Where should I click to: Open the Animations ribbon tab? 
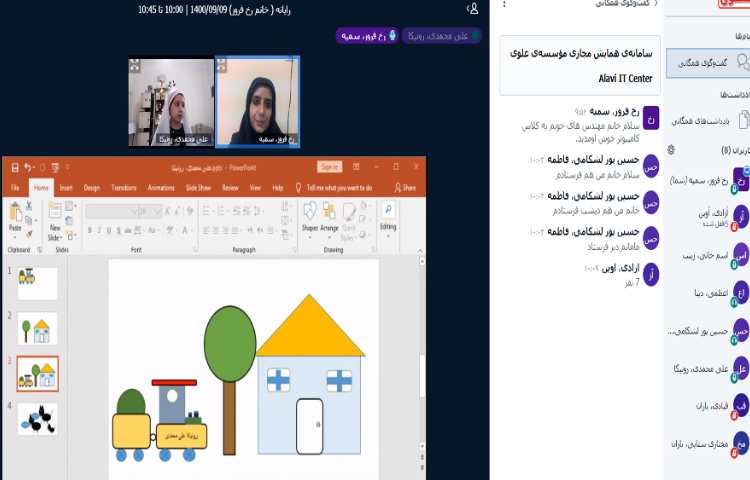click(160, 187)
